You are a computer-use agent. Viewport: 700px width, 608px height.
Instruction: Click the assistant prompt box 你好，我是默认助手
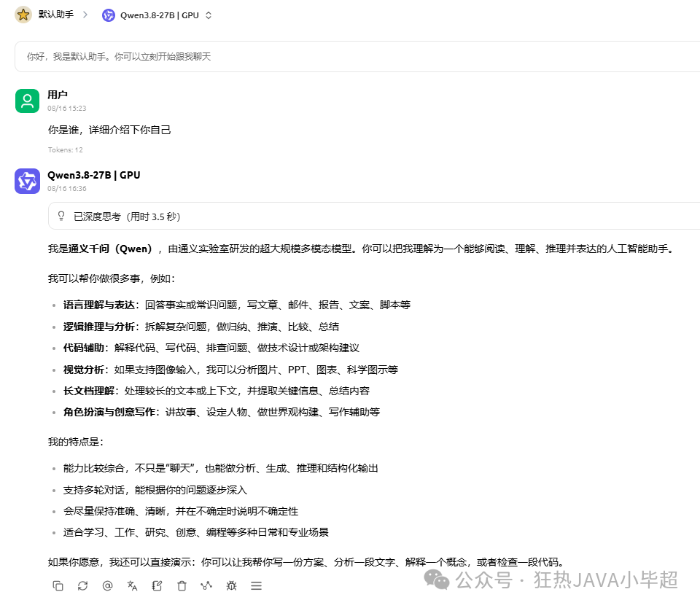click(357, 57)
